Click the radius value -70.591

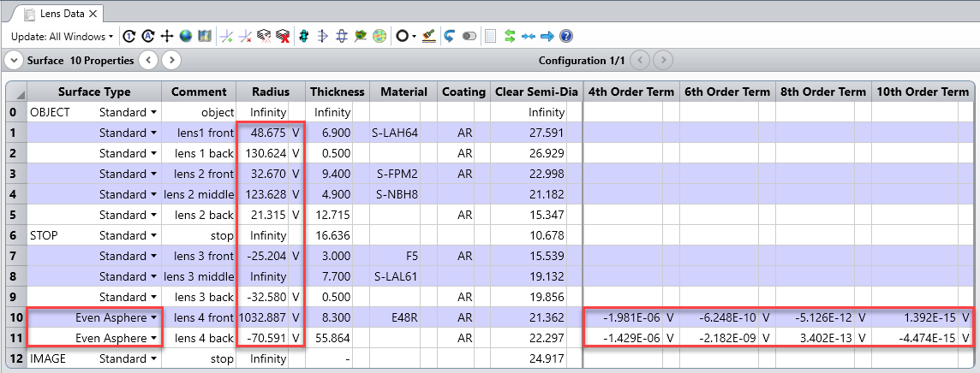[x=262, y=339]
